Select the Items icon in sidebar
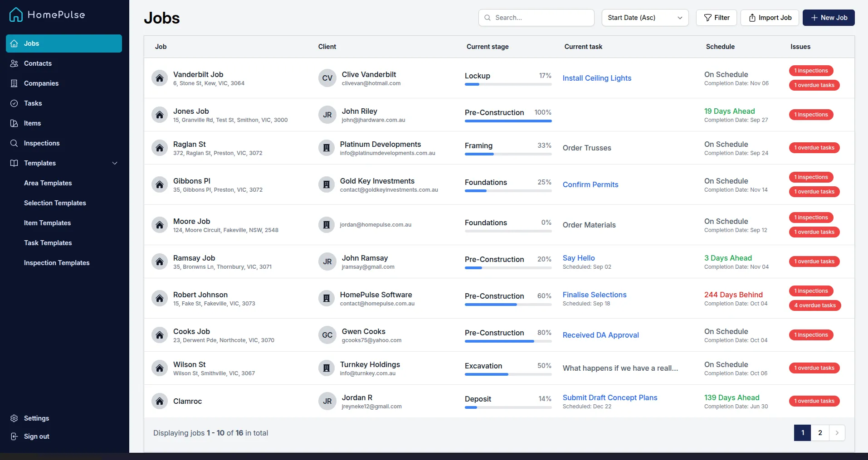Screen dimensions: 868x460 coord(14,123)
